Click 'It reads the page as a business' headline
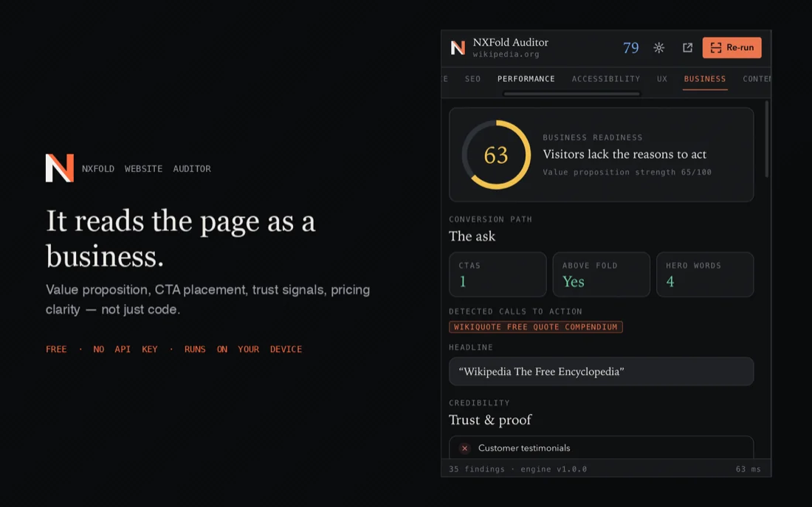Screen dimensions: 812x507 point(181,238)
